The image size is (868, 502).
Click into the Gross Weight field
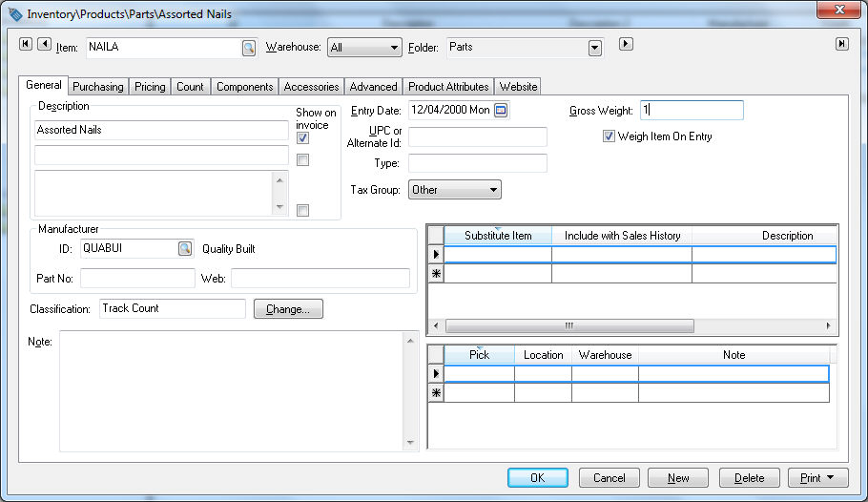point(692,111)
